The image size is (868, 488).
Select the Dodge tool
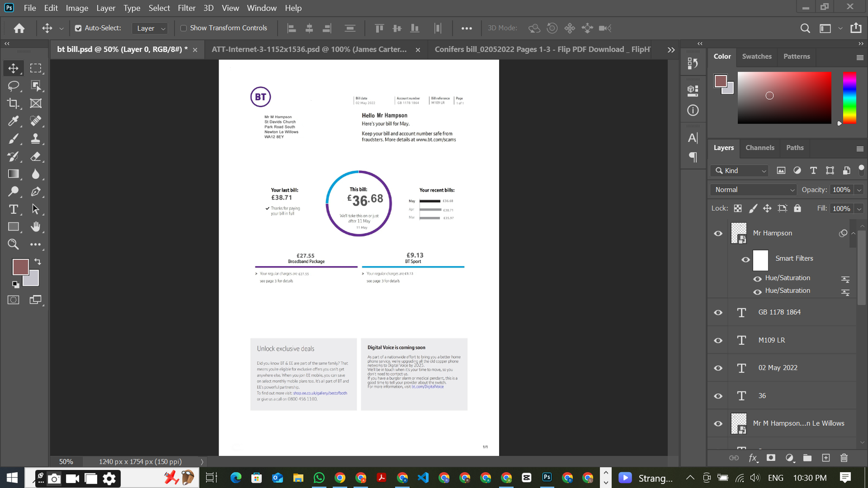[14, 191]
